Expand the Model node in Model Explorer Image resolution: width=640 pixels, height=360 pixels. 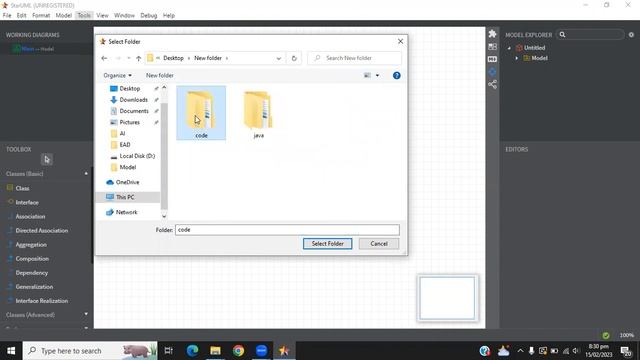pos(517,58)
